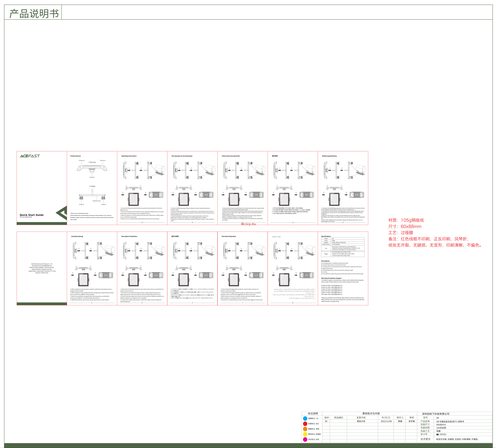The height and width of the screenshot is (448, 496).
Task: Click the ① Back clip diagram label
Action: point(92,162)
